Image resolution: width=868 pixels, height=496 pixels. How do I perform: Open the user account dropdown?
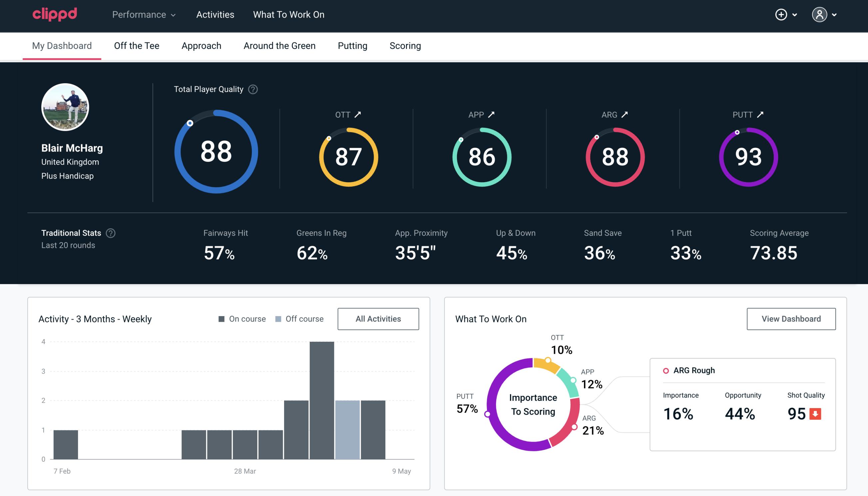click(824, 15)
